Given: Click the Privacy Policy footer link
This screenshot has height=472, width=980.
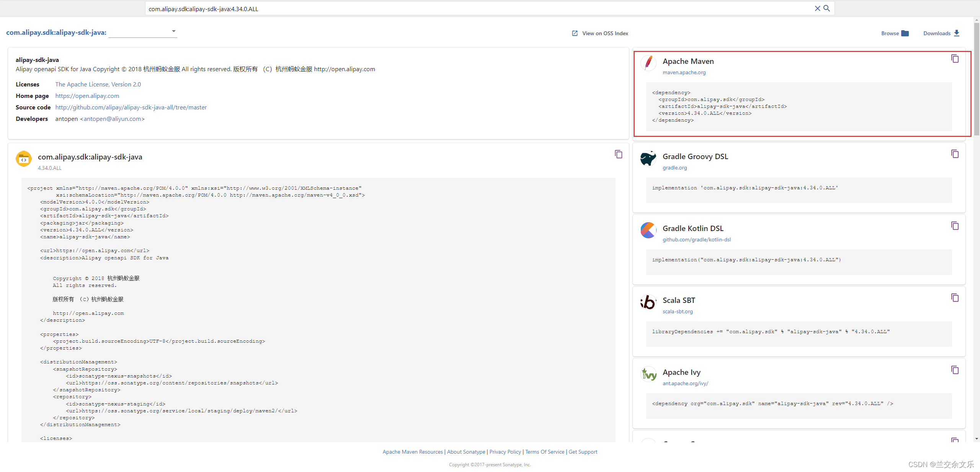Looking at the screenshot, I should (x=505, y=452).
